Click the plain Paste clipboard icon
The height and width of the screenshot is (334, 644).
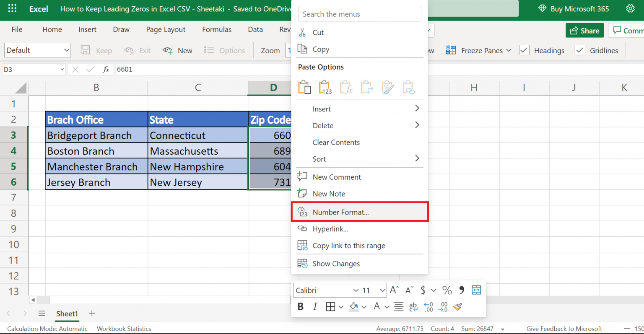click(304, 87)
